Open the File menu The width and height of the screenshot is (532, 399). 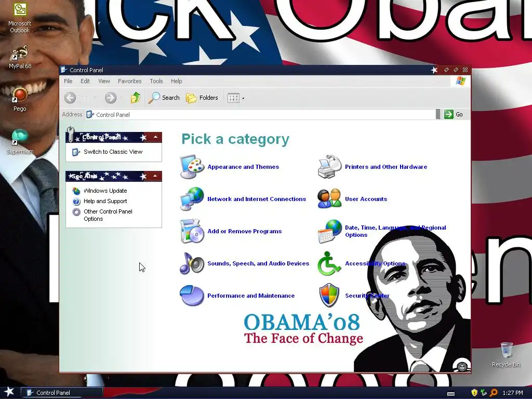click(x=68, y=81)
